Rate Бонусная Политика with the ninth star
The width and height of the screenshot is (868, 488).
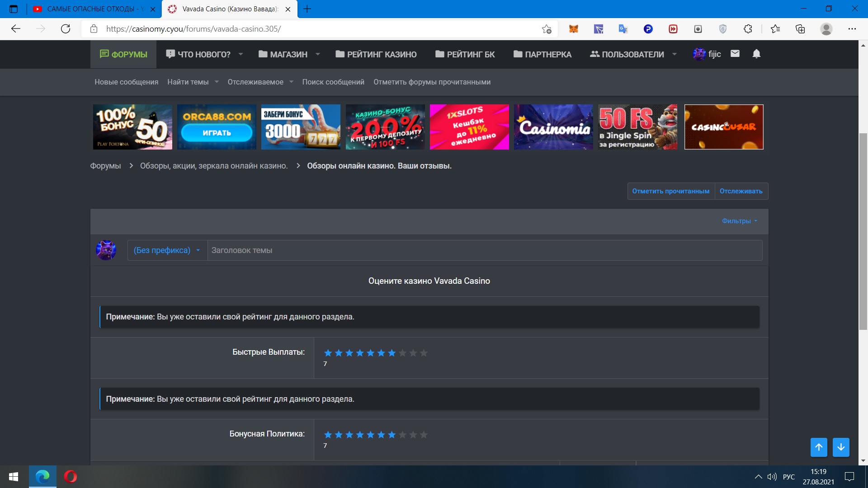pyautogui.click(x=413, y=435)
